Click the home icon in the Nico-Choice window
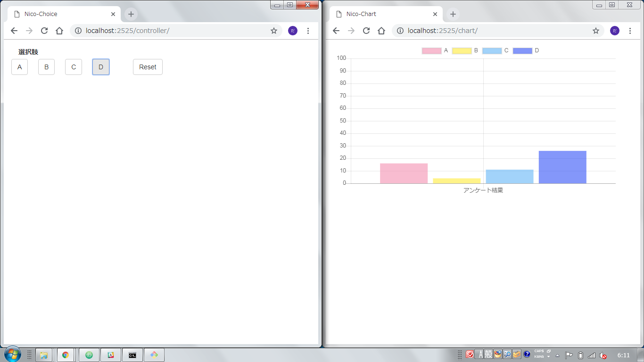644x362 pixels. pos(58,31)
